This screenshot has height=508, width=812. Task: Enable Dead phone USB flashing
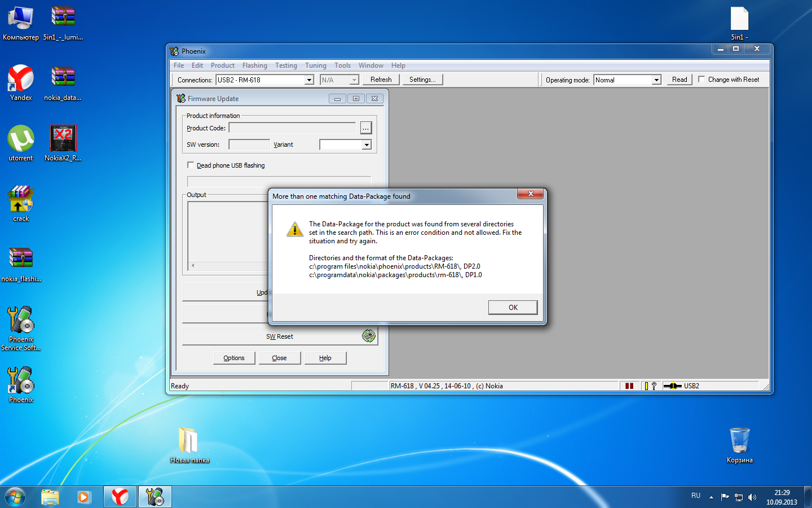(191, 165)
